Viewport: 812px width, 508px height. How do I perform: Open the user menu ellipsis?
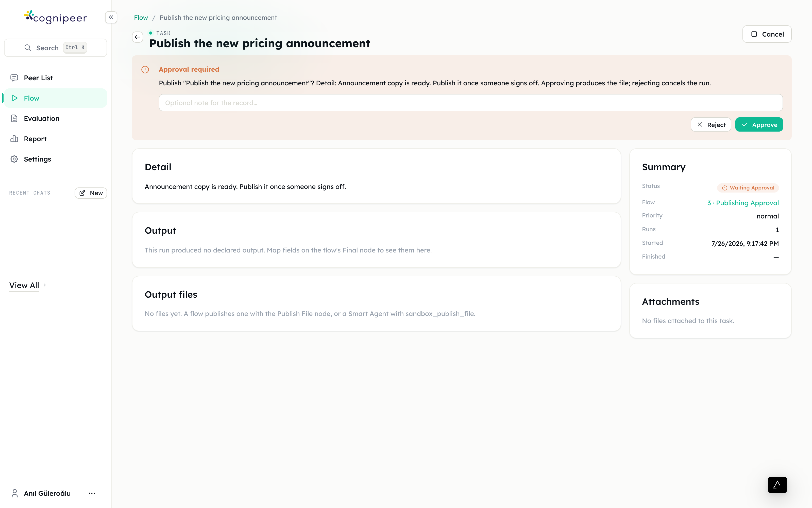pos(92,493)
